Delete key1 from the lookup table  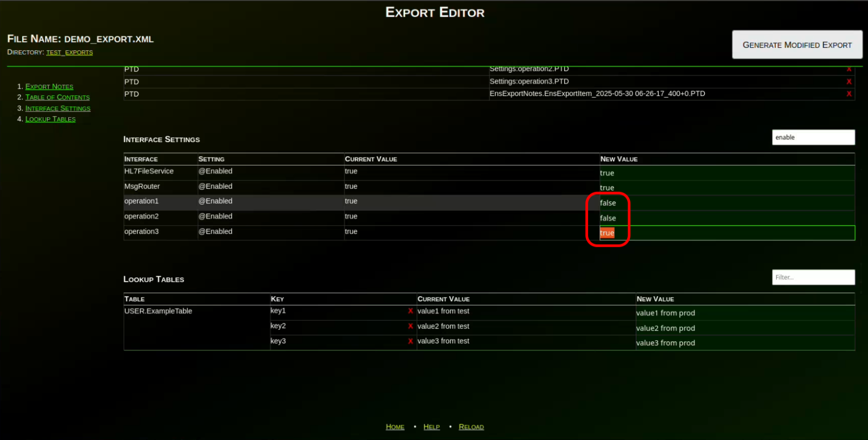[410, 311]
